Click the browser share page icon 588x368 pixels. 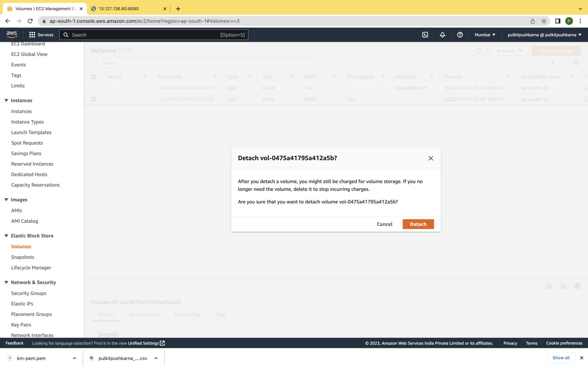pos(532,21)
